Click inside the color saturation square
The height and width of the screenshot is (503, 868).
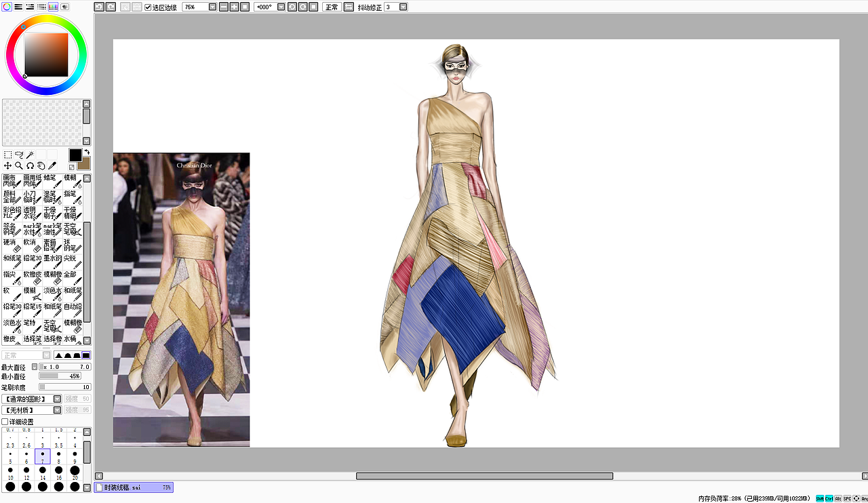(x=46, y=54)
